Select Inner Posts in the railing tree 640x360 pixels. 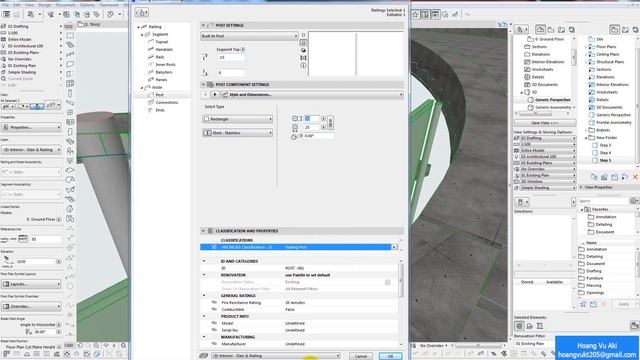click(x=165, y=64)
